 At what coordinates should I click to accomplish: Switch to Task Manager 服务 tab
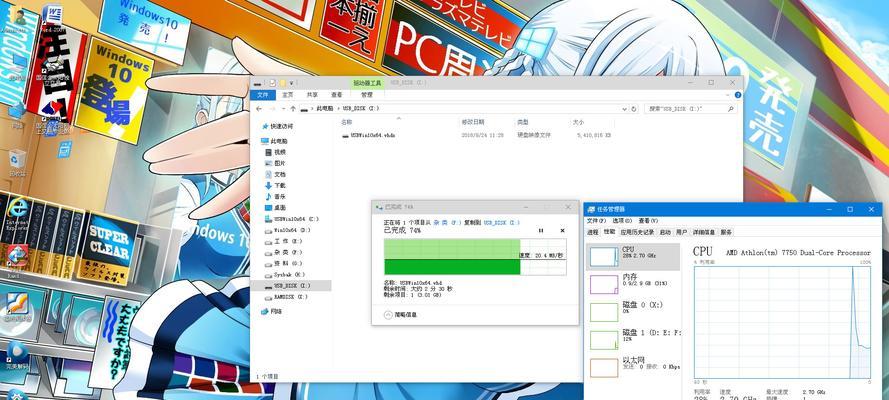(x=726, y=232)
